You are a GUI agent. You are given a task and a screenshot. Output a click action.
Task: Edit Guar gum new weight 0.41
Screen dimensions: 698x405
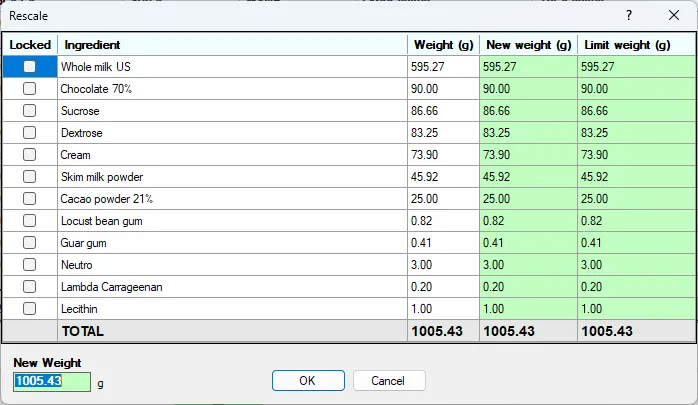[528, 243]
